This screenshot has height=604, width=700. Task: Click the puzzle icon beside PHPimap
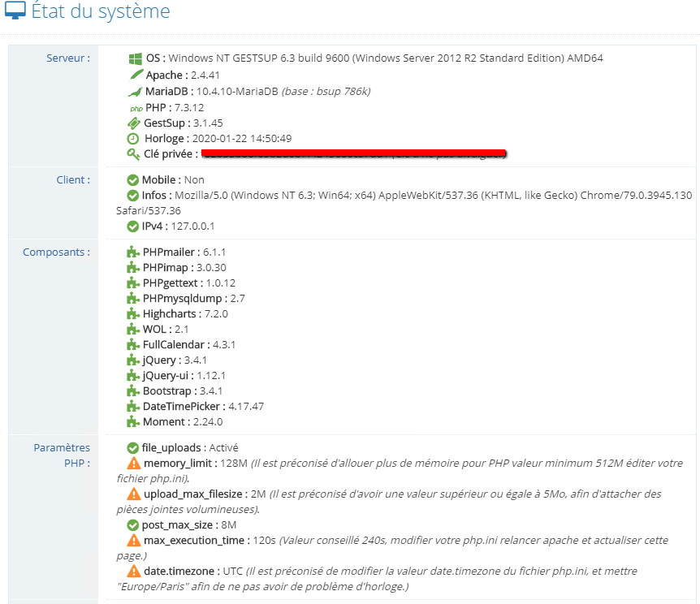[x=133, y=268]
